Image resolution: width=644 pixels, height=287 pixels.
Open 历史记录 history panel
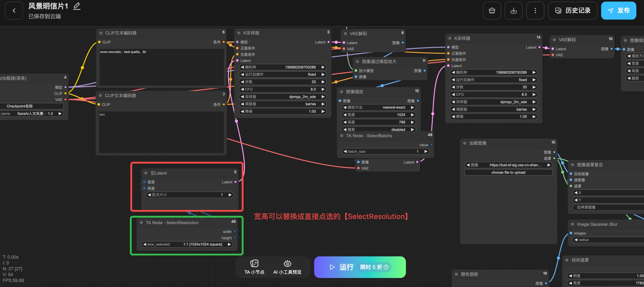[572, 11]
